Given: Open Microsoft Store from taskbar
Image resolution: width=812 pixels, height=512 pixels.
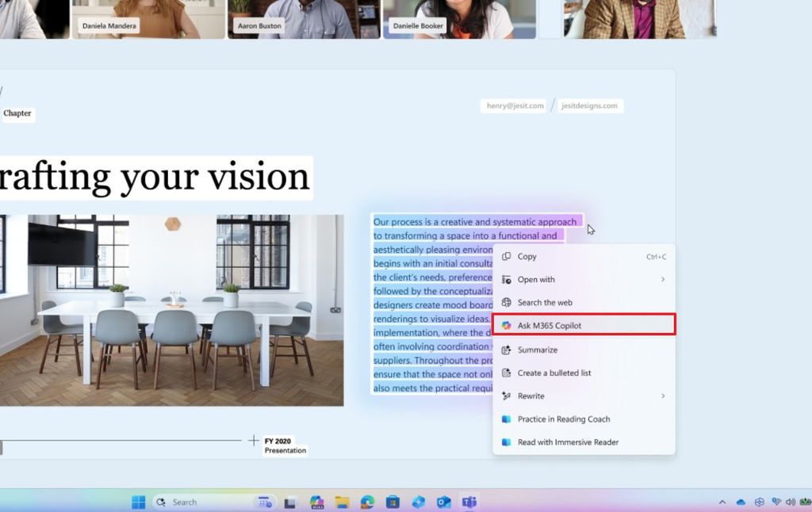Looking at the screenshot, I should 393,502.
